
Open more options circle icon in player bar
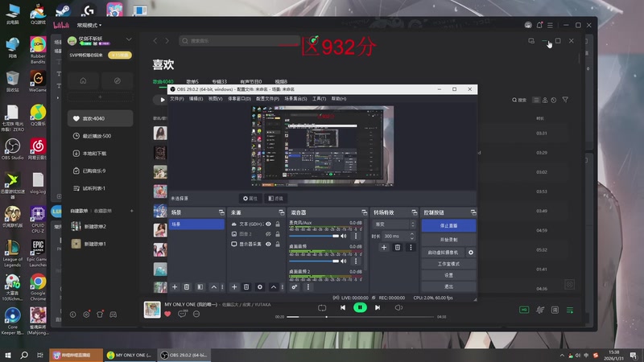(196, 314)
